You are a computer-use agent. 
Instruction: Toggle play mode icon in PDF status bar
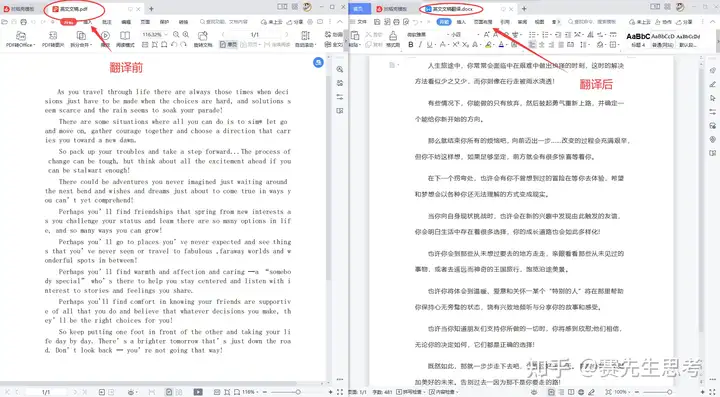click(x=198, y=392)
